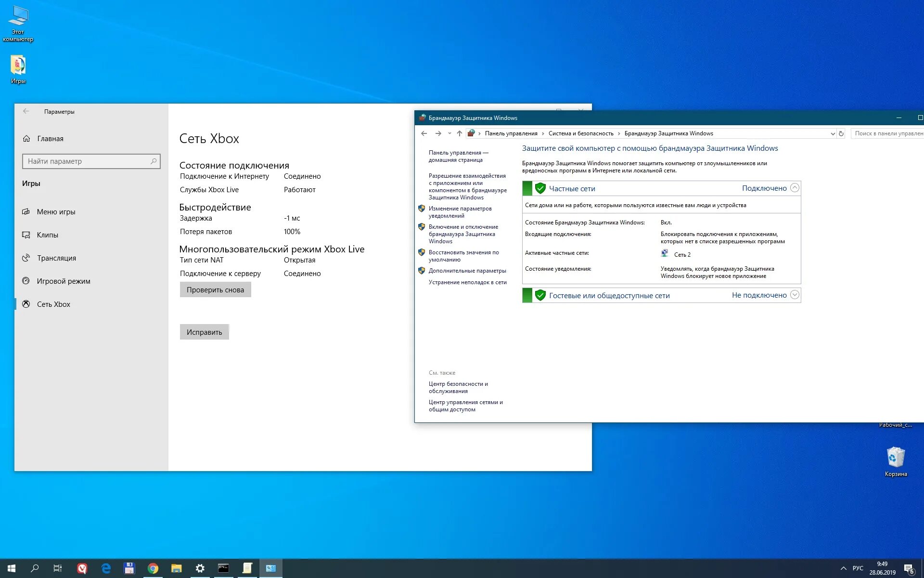Image resolution: width=924 pixels, height=578 pixels.
Task: Click the firewall back navigation arrow
Action: click(x=424, y=133)
